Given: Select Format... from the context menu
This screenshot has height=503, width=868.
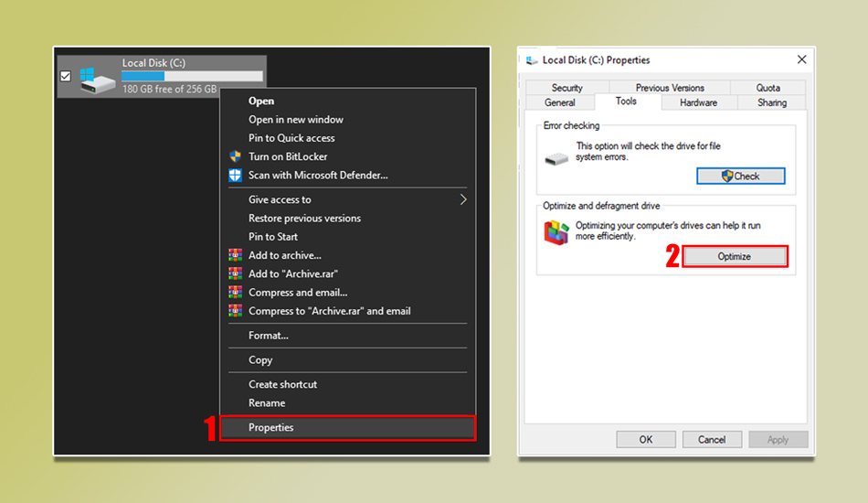Looking at the screenshot, I should point(269,336).
